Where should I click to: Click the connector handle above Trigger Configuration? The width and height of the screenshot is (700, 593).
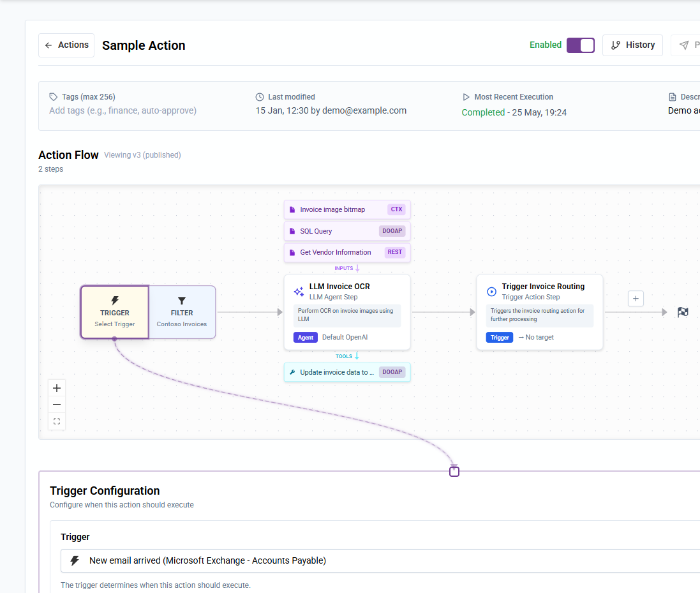tap(454, 472)
